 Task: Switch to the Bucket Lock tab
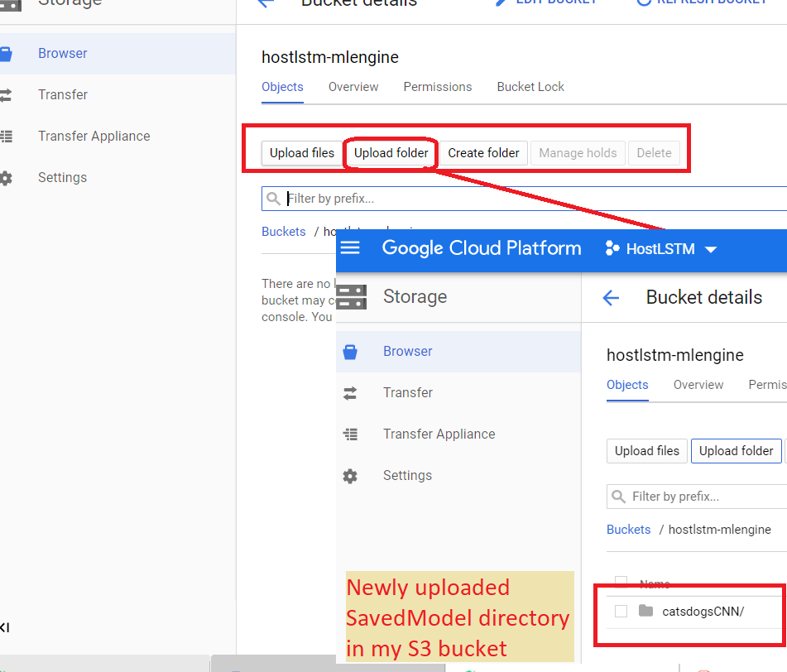[530, 87]
